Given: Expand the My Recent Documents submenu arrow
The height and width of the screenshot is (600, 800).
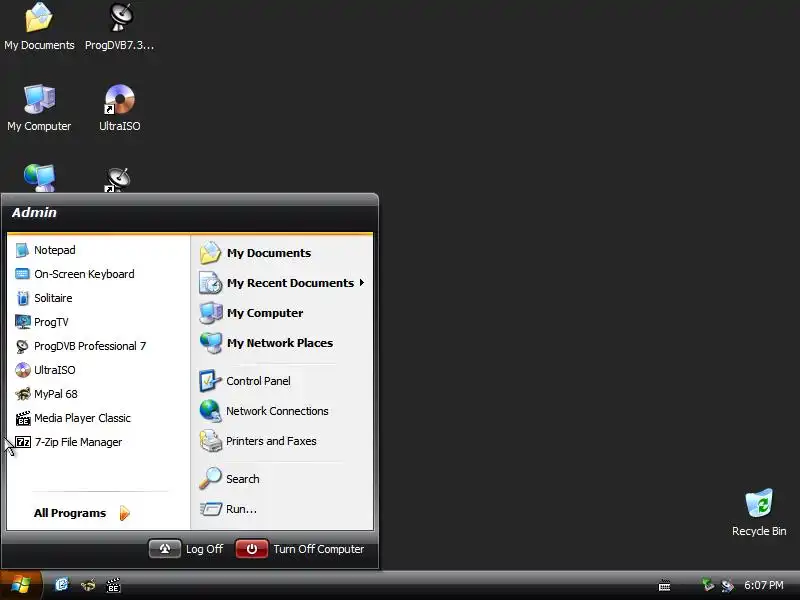Looking at the screenshot, I should [362, 283].
